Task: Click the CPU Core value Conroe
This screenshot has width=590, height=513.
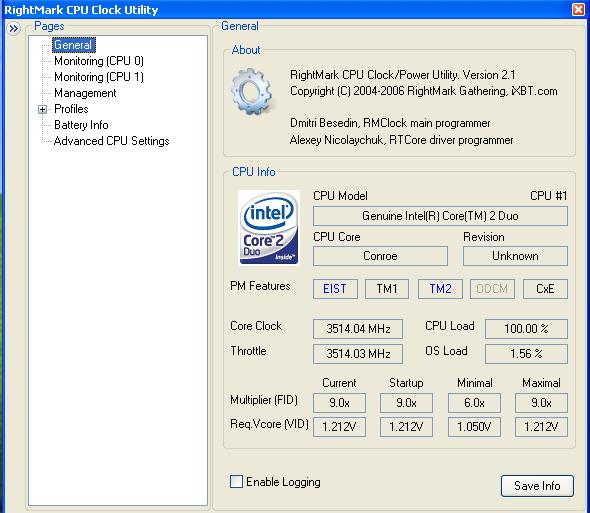Action: point(380,256)
